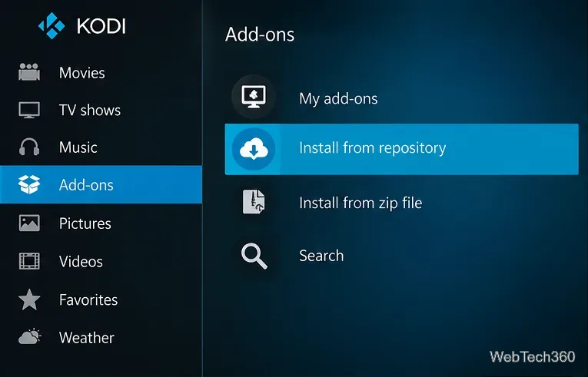Click the Weather cloud and sun icon
Screen dimensions: 588x377
pos(30,336)
